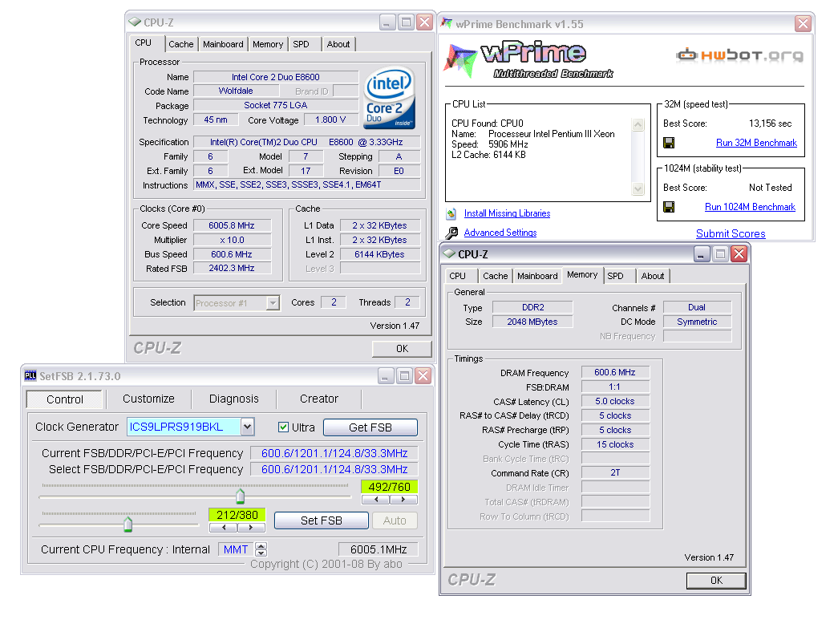
Task: Click OK in the top CPU-Z window
Action: click(402, 348)
